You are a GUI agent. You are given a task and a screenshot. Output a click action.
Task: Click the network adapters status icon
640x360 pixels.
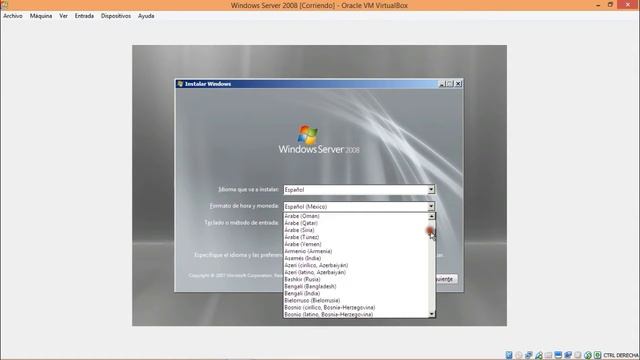pyautogui.click(x=529, y=355)
